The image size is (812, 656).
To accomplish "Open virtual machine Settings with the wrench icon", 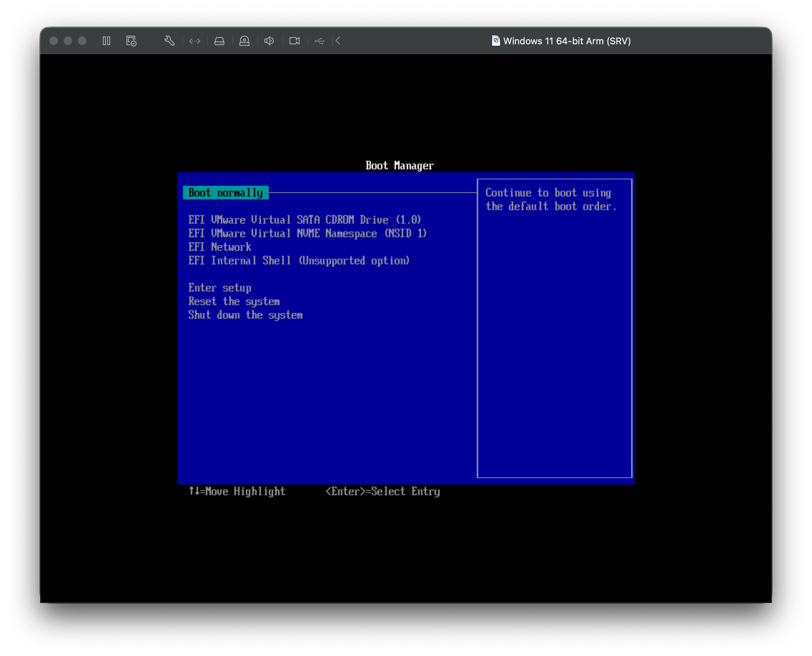I will point(169,41).
